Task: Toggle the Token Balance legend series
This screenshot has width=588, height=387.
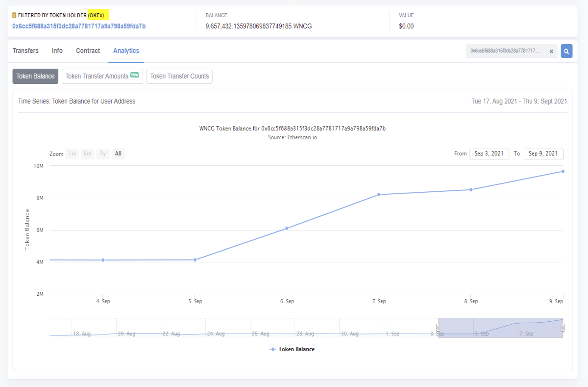Action: pyautogui.click(x=292, y=349)
